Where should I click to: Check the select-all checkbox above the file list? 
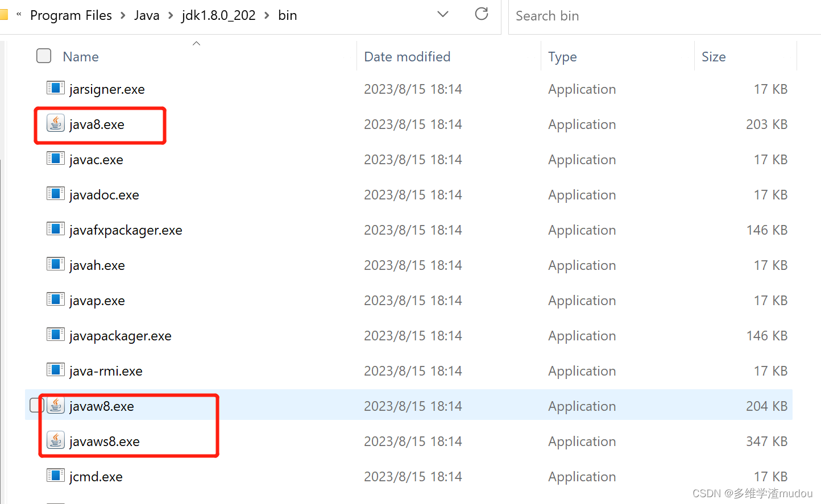pyautogui.click(x=44, y=56)
